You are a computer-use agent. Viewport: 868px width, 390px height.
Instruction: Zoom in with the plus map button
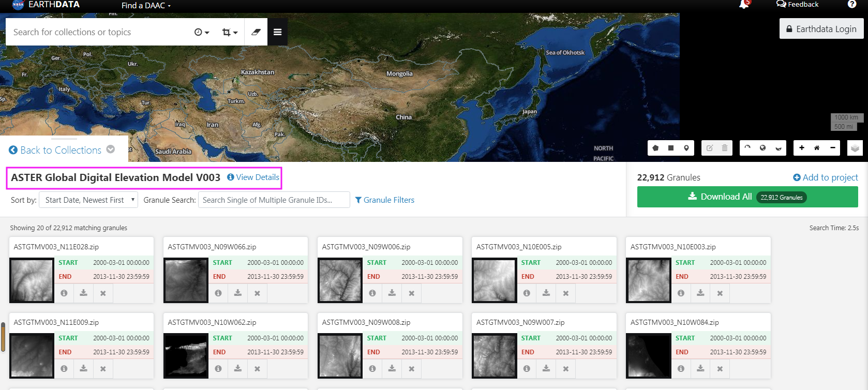[x=802, y=148]
